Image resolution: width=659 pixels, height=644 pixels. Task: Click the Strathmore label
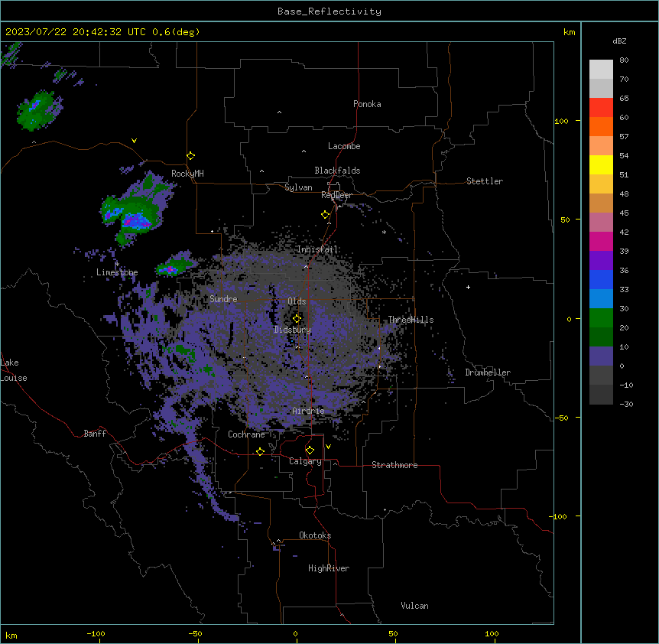point(394,465)
